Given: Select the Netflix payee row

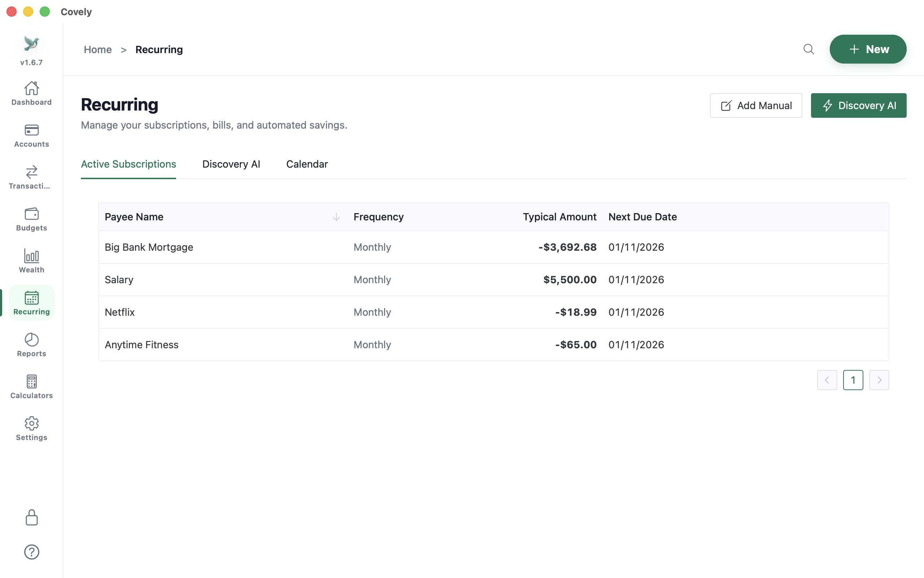Looking at the screenshot, I should (x=493, y=312).
